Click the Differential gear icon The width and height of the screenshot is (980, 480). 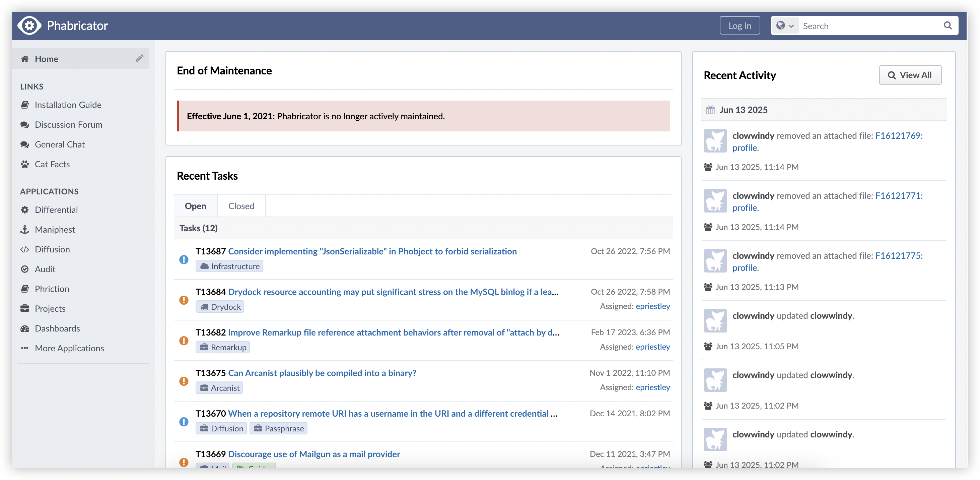25,210
